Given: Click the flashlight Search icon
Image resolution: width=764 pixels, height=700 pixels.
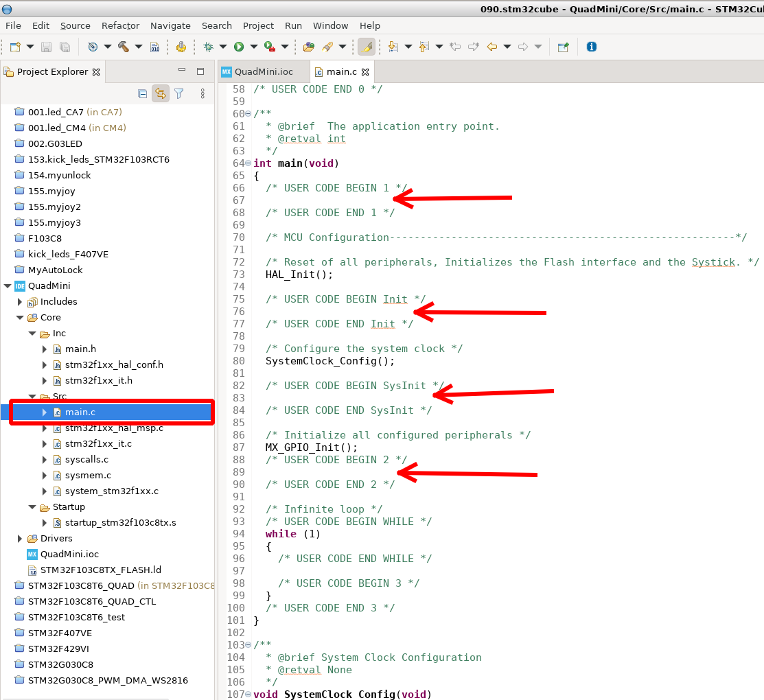Looking at the screenshot, I should coord(327,47).
